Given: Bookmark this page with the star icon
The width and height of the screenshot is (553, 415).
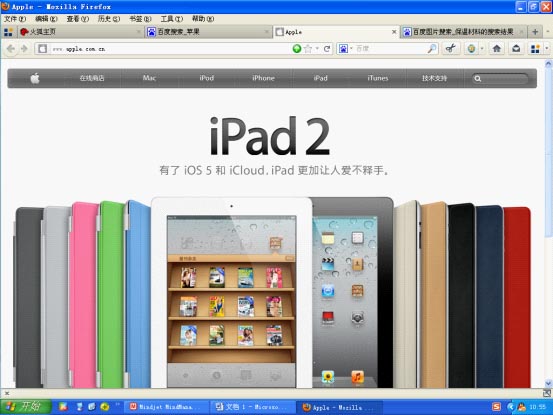Looking at the screenshot, I should click(308, 49).
